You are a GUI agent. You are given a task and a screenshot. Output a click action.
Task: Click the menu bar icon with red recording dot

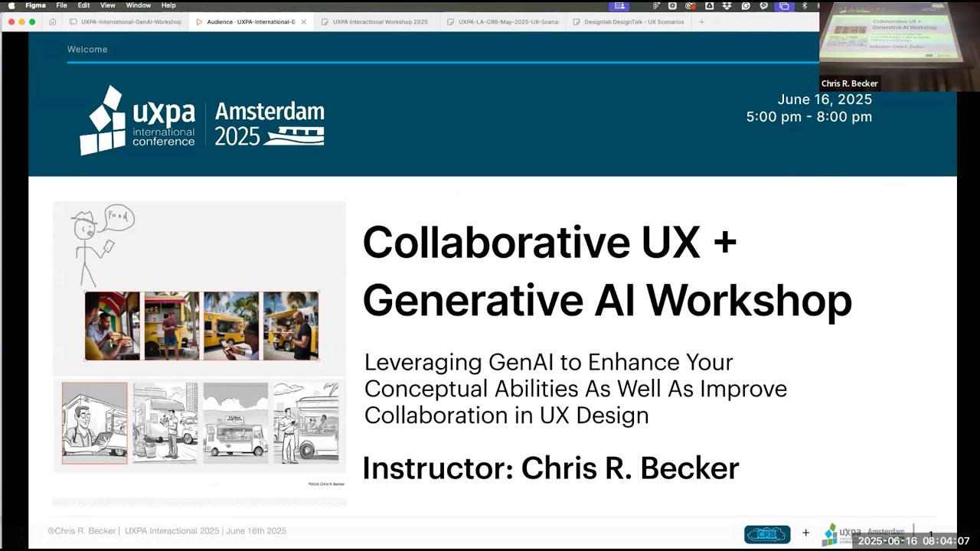click(691, 5)
